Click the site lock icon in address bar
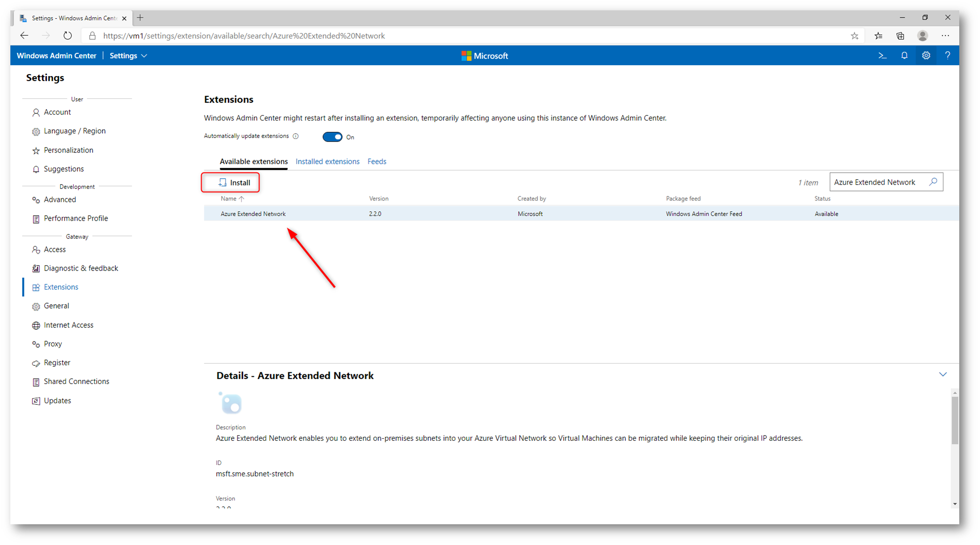 coord(92,36)
